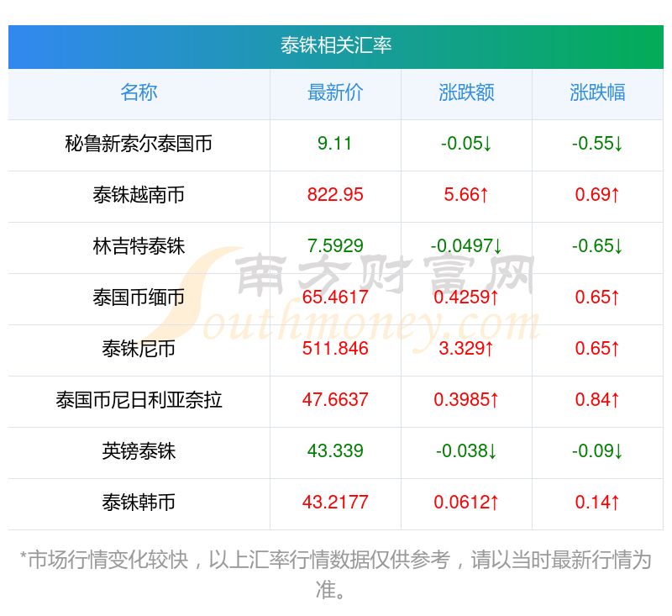Screen dimensions: 672x616
Task: Click the change amount -0.038↓
Action: pyautogui.click(x=466, y=450)
